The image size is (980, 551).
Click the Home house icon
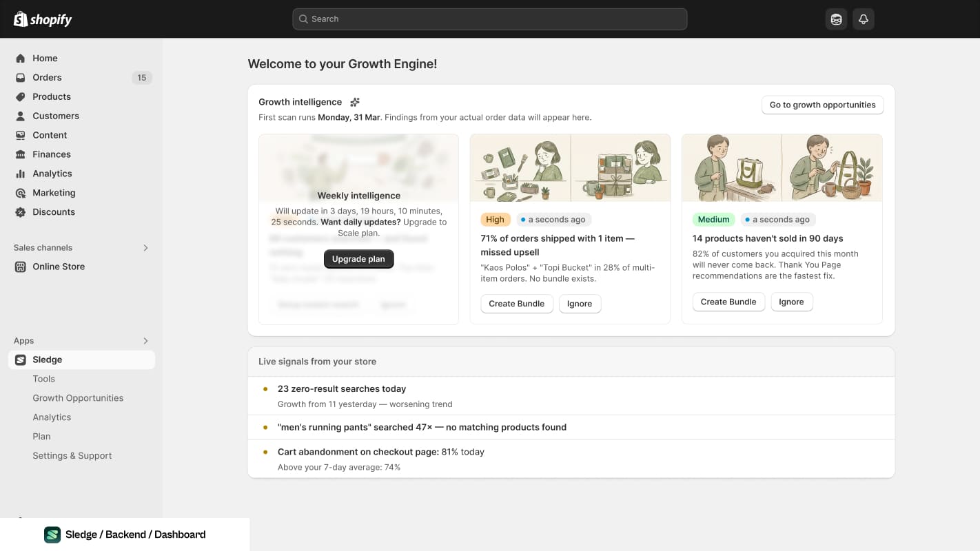(x=21, y=59)
